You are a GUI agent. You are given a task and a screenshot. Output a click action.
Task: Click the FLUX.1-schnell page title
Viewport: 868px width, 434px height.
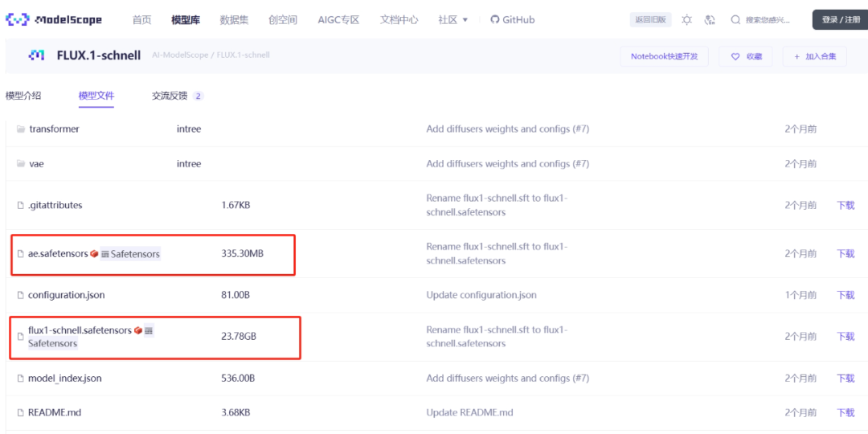99,55
